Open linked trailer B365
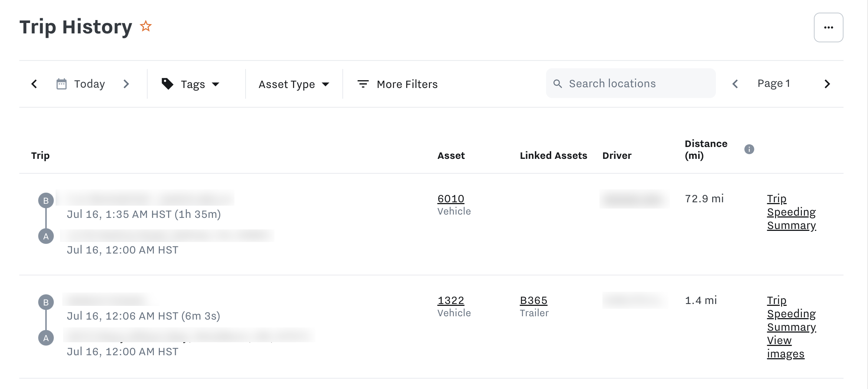Screen dimensions: 868x389 [x=533, y=300]
